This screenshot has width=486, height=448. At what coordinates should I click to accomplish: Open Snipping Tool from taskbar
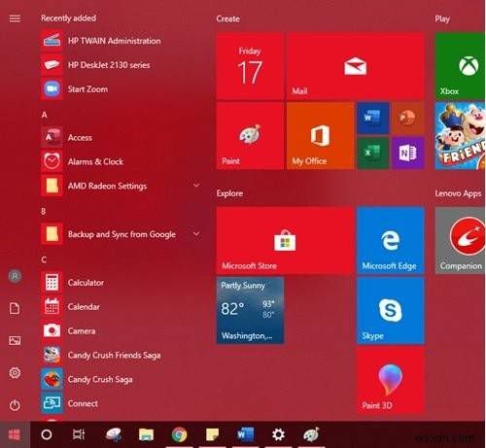[x=114, y=434]
